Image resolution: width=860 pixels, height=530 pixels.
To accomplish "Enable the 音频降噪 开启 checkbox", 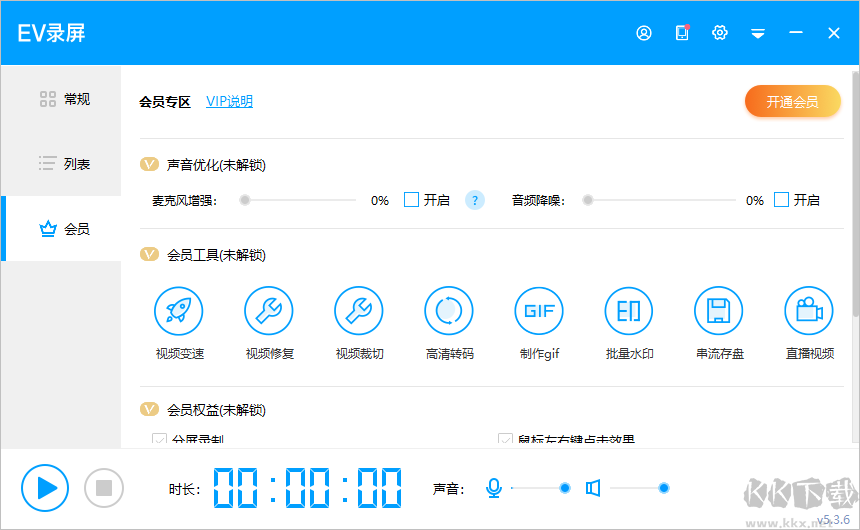I will [782, 200].
